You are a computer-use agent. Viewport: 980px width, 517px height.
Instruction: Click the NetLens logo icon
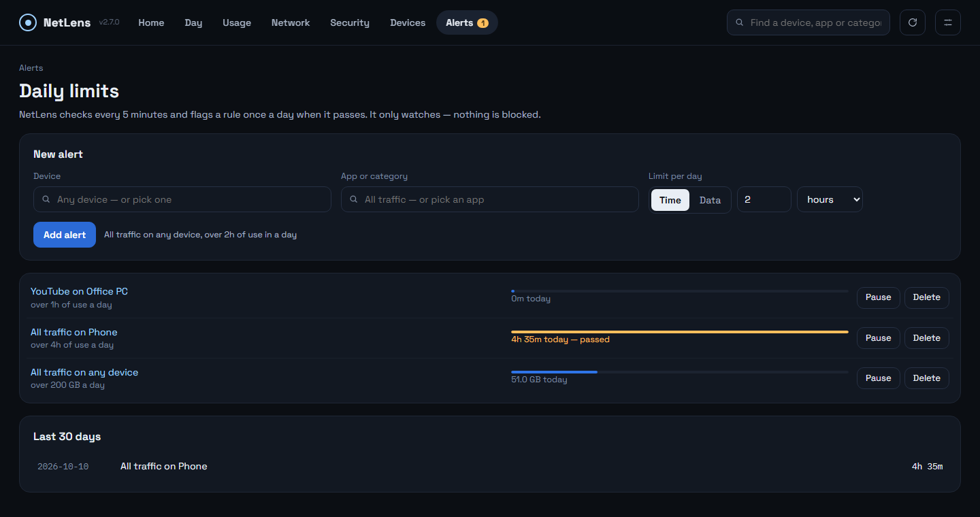click(28, 22)
